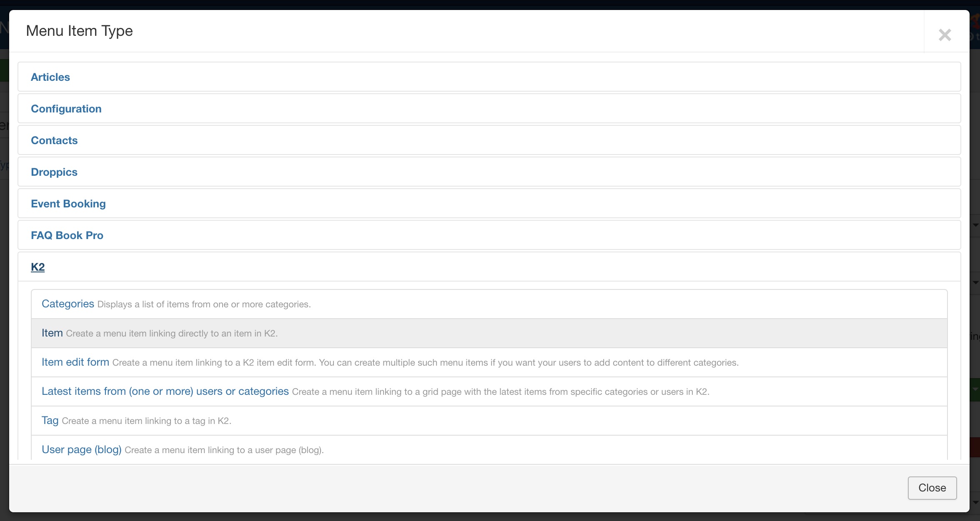Screen dimensions: 980x521
Task: Pick Latest items from users or categories
Action: 489,391
